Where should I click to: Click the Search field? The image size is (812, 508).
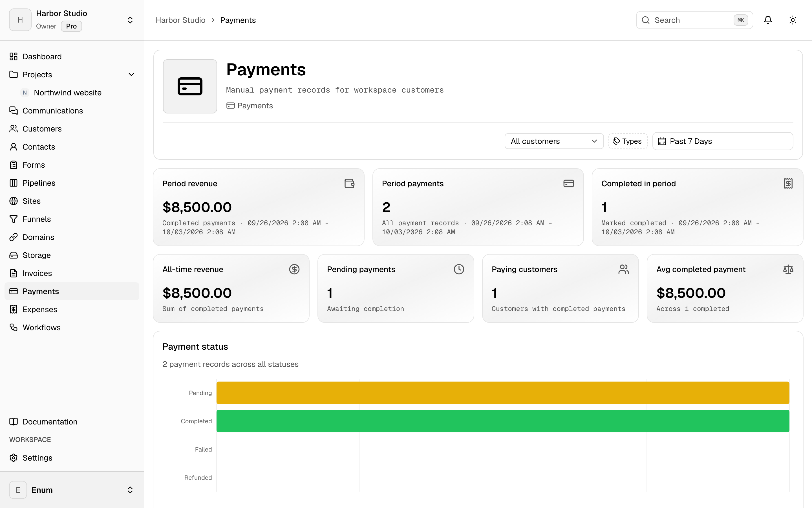coord(694,20)
